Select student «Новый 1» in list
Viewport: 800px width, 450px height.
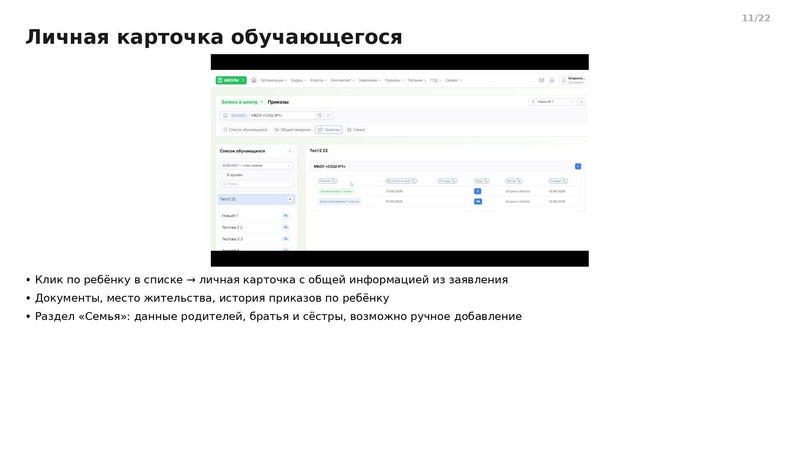(x=255, y=216)
